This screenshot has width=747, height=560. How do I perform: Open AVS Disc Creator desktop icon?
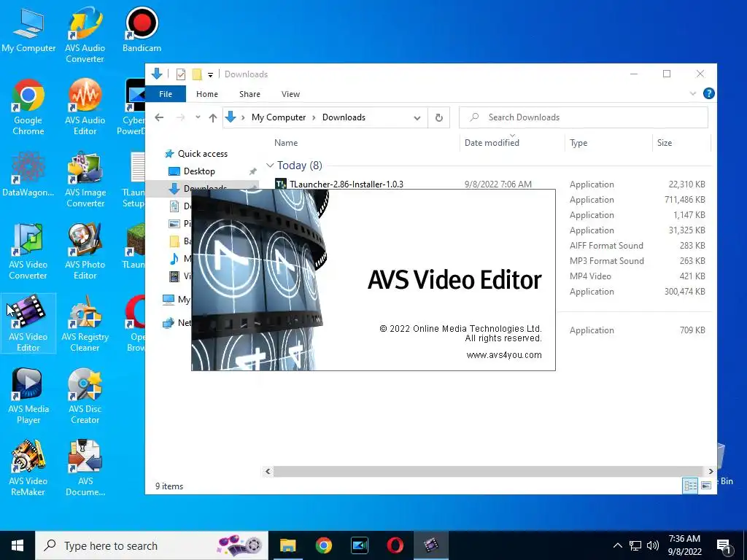85,396
